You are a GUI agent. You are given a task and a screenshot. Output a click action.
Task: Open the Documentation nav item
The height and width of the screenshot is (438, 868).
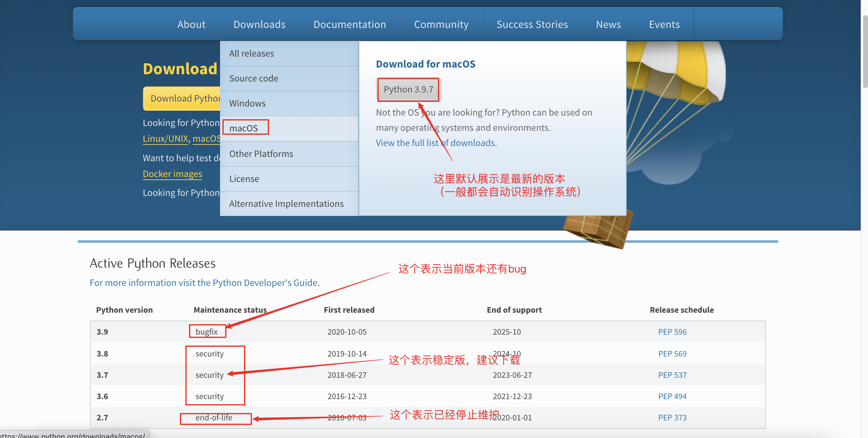(350, 24)
